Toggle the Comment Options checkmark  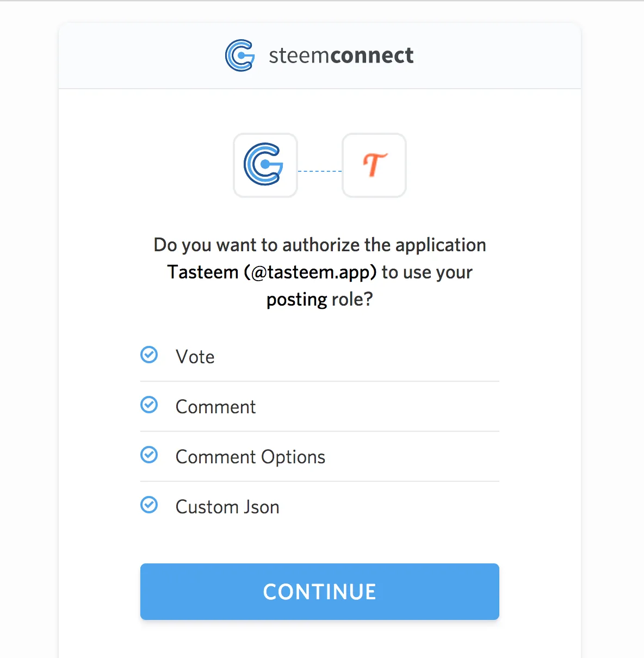pyautogui.click(x=149, y=455)
